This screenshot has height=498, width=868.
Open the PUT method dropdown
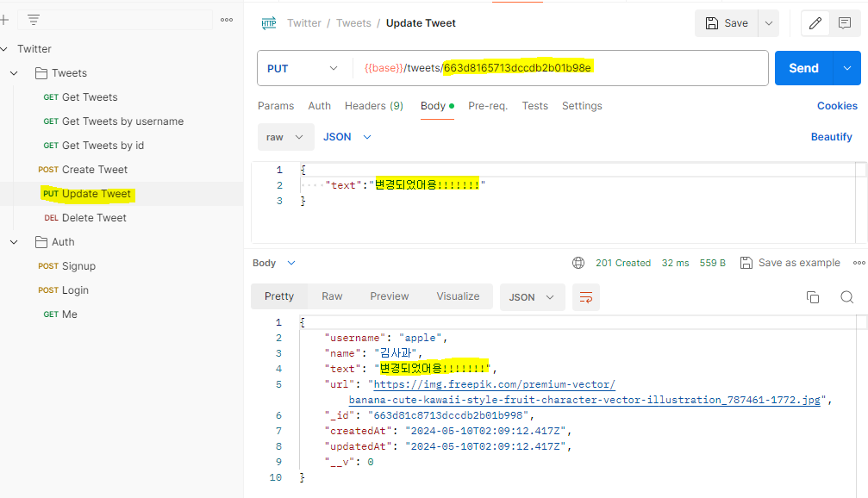(303, 69)
